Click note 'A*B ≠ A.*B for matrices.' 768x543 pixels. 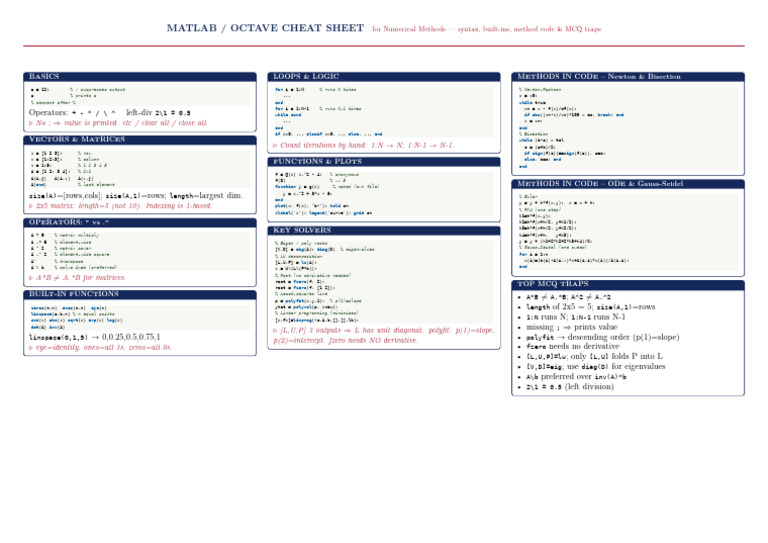pos(77,278)
